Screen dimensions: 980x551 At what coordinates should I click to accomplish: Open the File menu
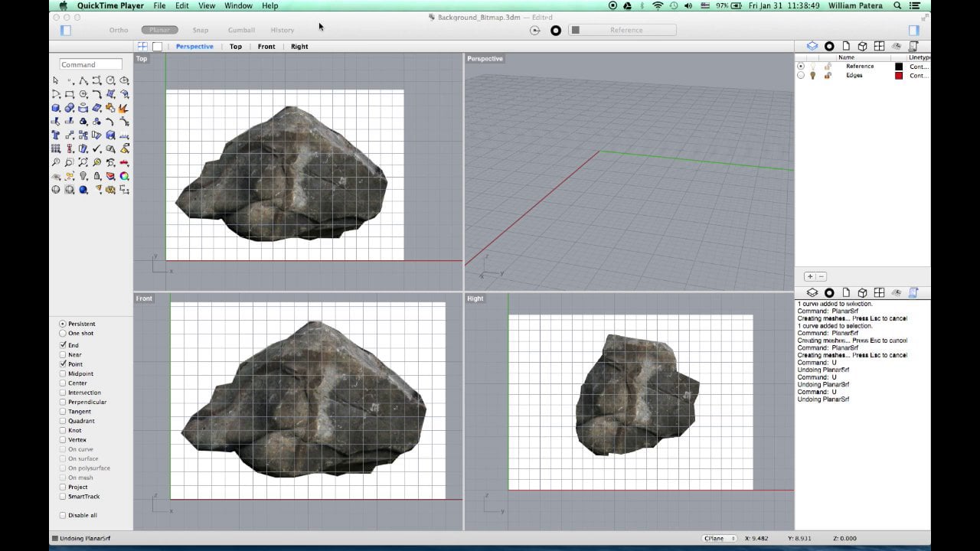point(159,5)
